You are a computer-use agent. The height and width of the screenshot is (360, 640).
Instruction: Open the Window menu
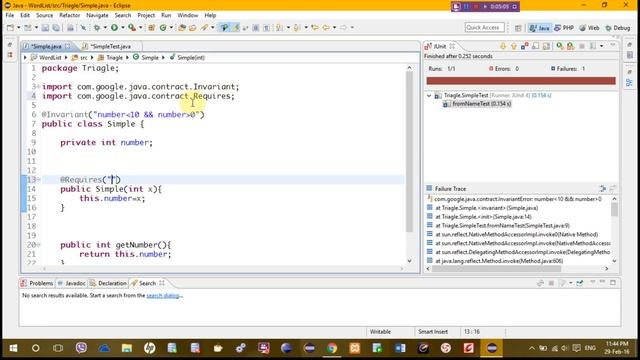click(x=187, y=15)
